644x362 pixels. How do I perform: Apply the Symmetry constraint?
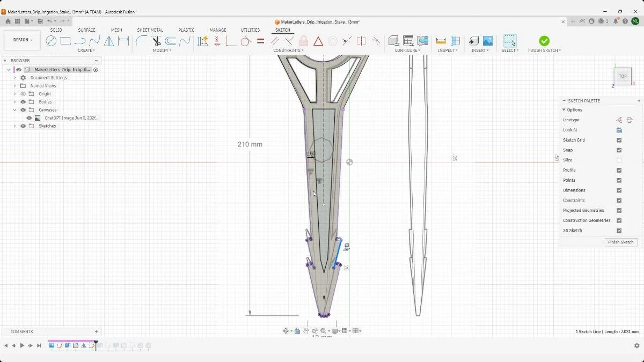coord(362,41)
